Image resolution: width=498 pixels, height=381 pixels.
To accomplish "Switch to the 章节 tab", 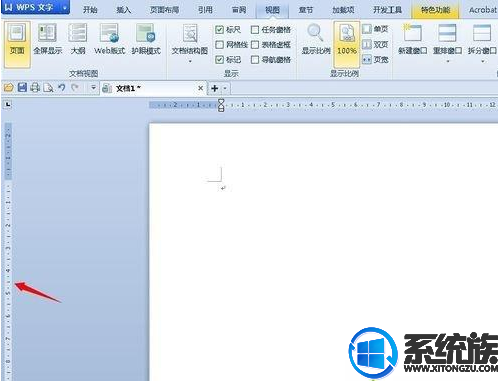I will tap(306, 10).
